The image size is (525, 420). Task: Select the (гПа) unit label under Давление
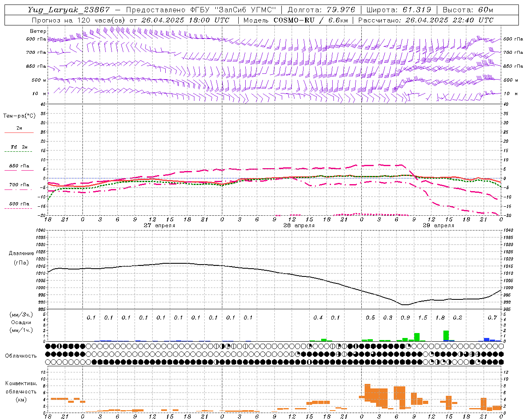pyautogui.click(x=21, y=262)
